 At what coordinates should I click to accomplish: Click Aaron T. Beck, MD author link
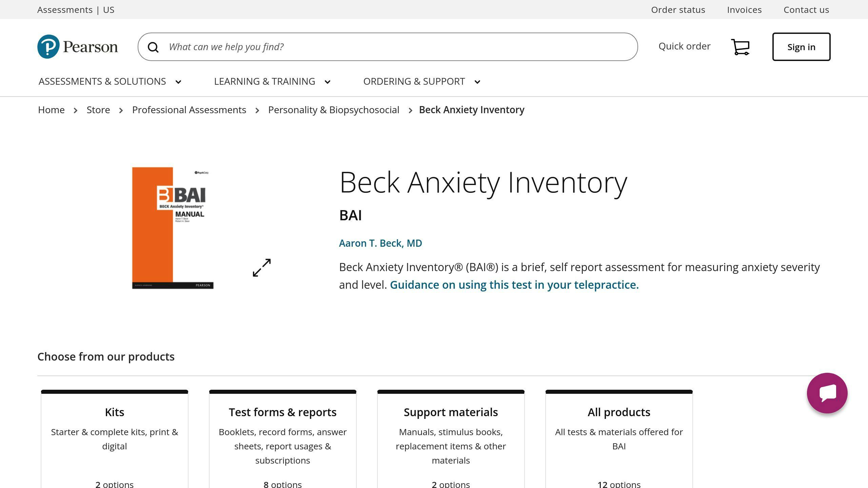(380, 243)
